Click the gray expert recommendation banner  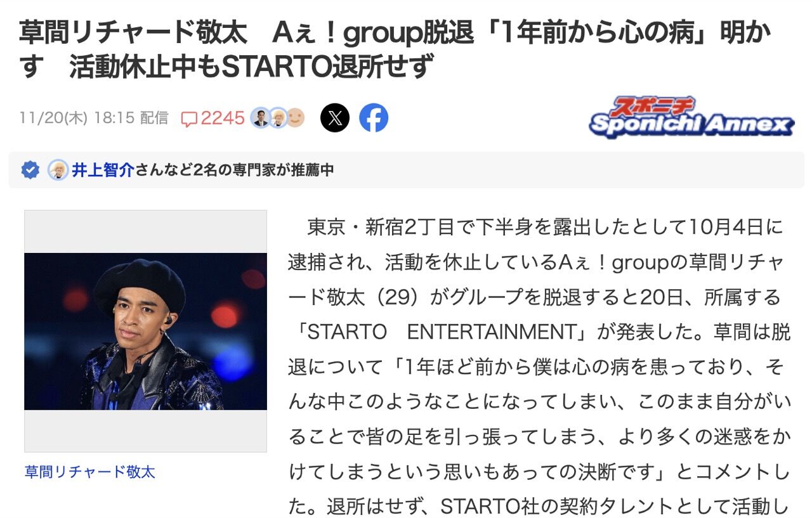point(406,170)
